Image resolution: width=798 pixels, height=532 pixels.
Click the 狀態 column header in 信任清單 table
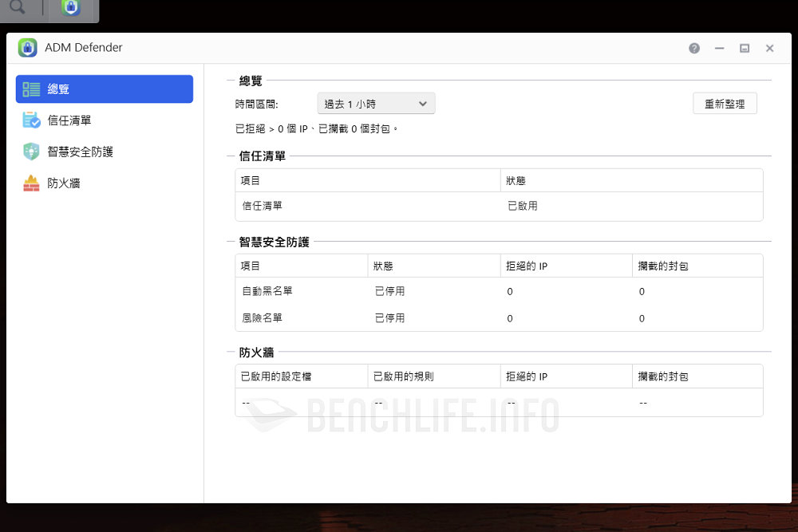[516, 181]
